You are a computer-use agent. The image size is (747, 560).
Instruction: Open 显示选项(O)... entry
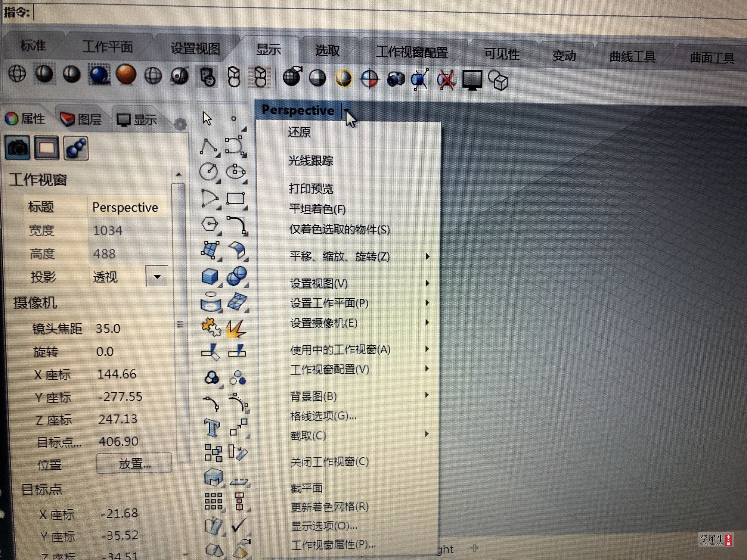[324, 526]
